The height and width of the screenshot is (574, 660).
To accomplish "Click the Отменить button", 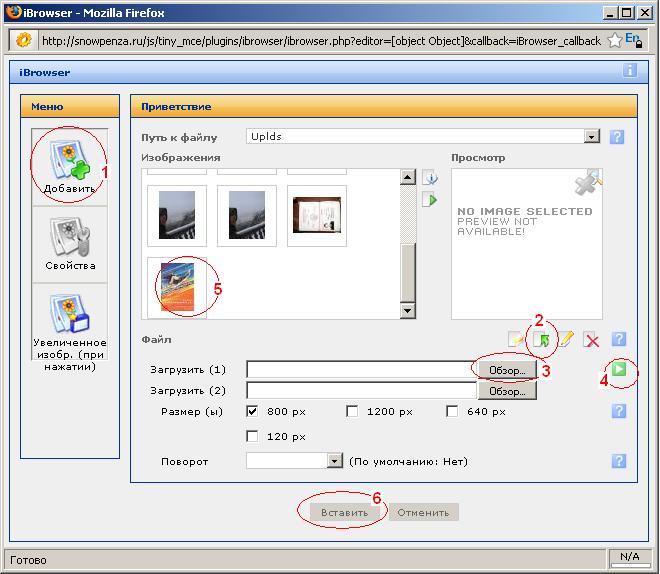I will tap(423, 512).
